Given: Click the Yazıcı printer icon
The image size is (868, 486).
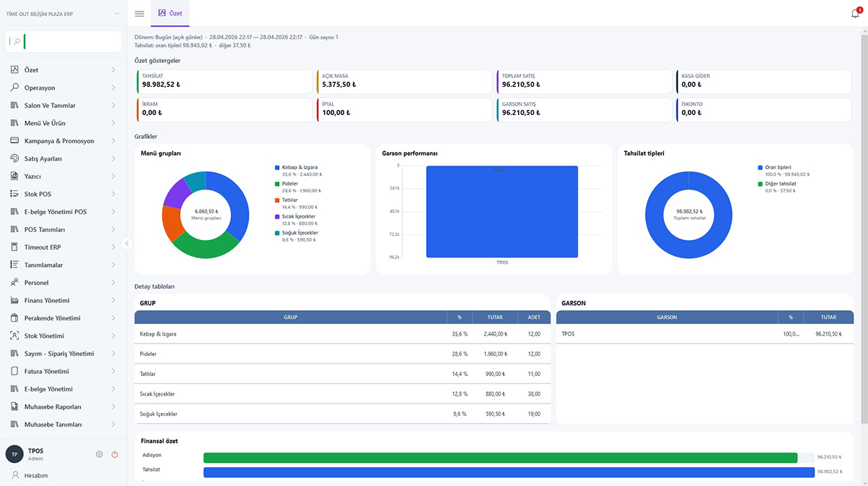Looking at the screenshot, I should click(x=14, y=176).
